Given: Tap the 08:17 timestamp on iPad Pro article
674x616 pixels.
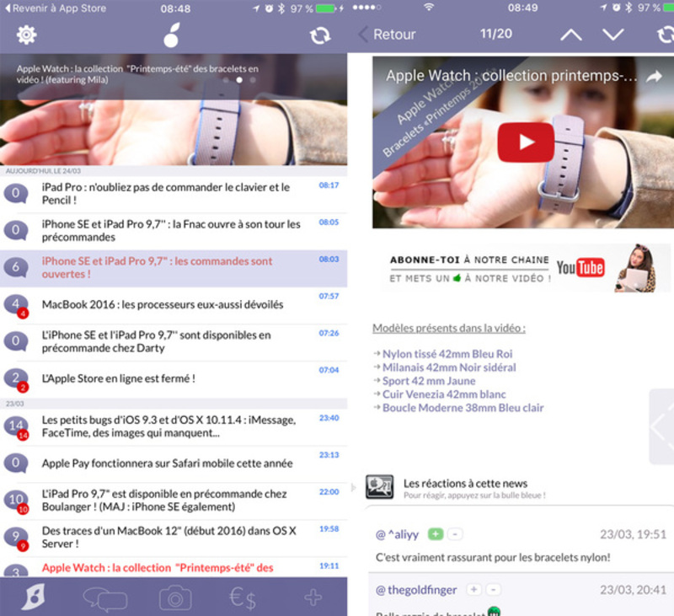Looking at the screenshot, I should point(329,185).
